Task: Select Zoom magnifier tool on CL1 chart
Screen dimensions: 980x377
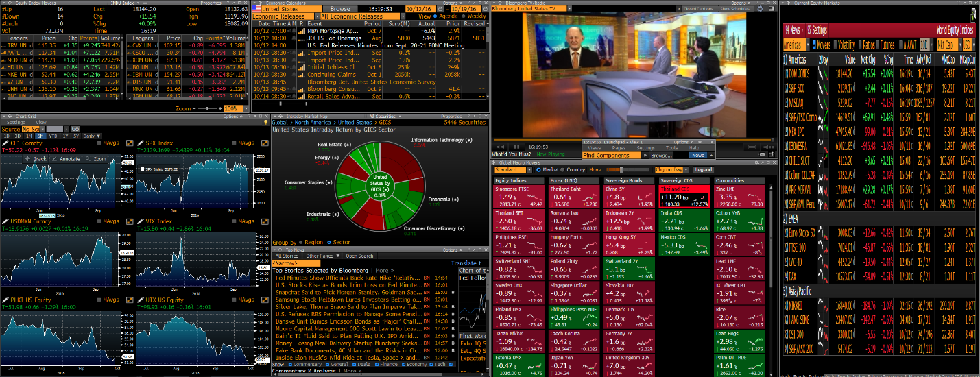Action: click(95, 159)
